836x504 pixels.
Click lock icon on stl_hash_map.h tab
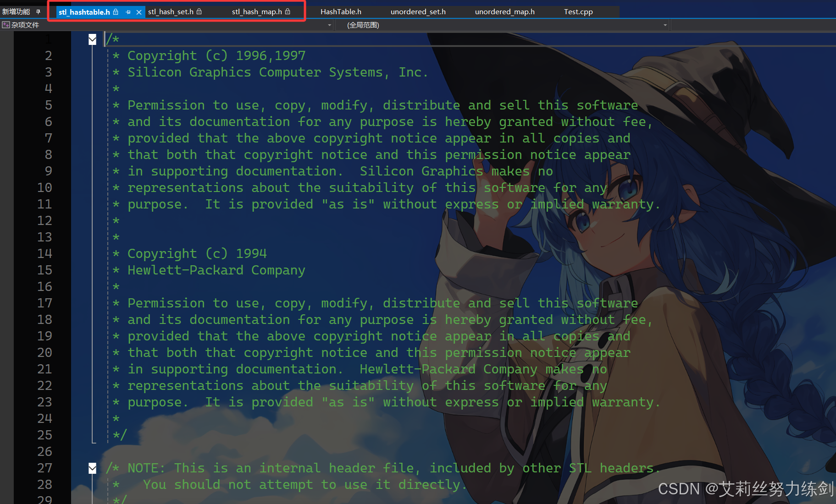[x=288, y=11]
